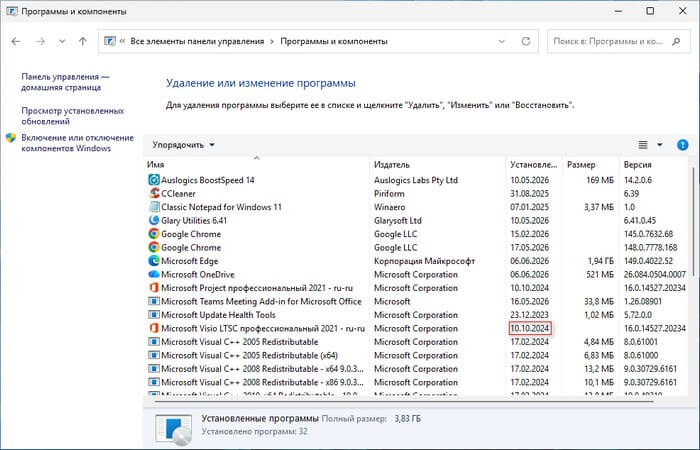Select Microsoft Edge program name
The height and width of the screenshot is (450, 700).
click(x=189, y=261)
